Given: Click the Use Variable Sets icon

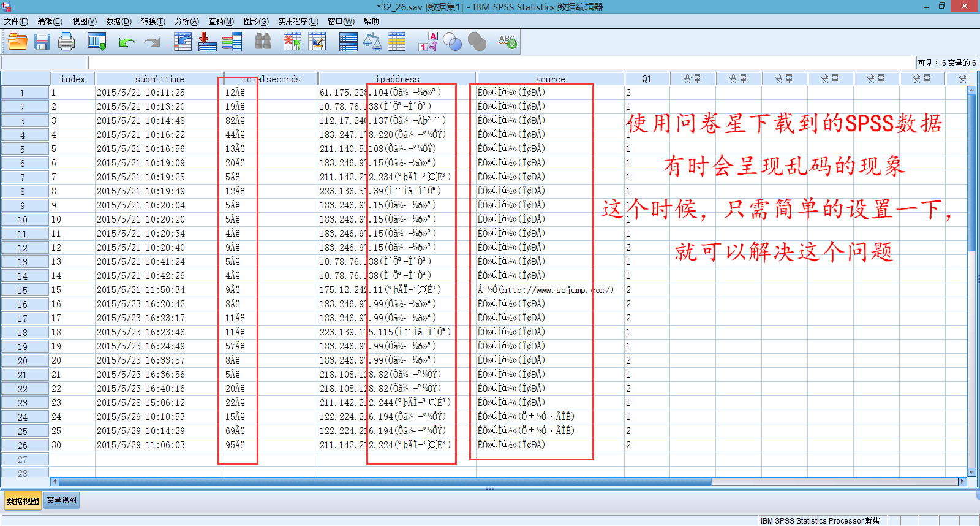Looking at the screenshot, I should pos(452,42).
